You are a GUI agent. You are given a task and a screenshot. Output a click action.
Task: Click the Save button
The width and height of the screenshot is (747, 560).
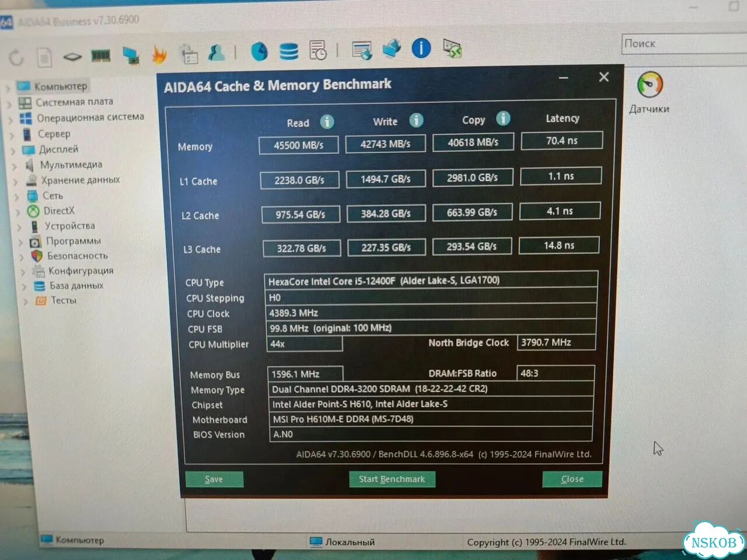(x=214, y=479)
